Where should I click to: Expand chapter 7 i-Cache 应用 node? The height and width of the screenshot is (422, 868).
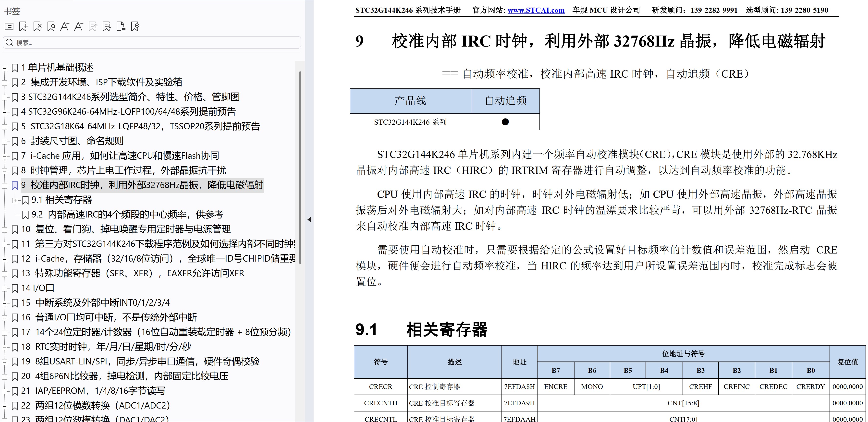click(x=5, y=156)
